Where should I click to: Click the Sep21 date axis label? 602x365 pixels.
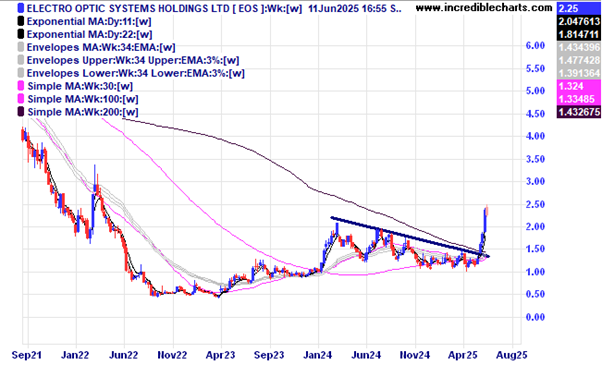coord(26,355)
